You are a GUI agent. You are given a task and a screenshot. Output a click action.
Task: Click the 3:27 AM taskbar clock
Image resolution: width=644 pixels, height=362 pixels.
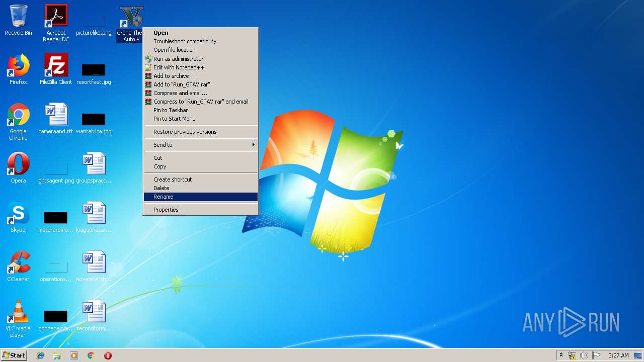(618, 355)
